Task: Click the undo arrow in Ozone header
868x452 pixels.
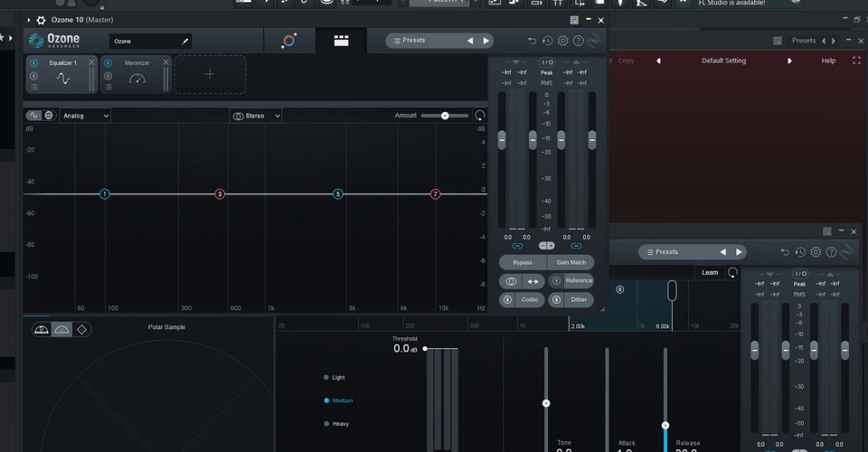Action: (x=532, y=41)
